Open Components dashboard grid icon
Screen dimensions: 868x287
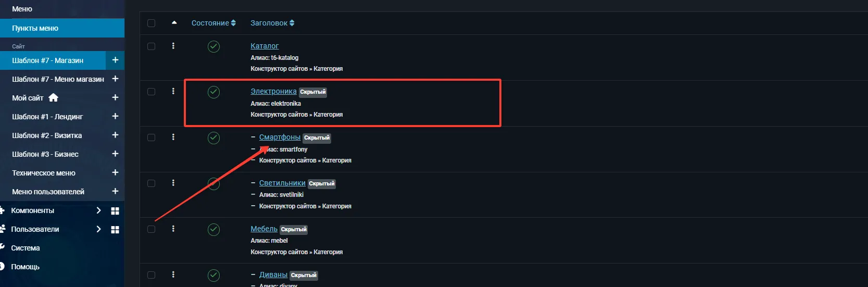coord(115,211)
